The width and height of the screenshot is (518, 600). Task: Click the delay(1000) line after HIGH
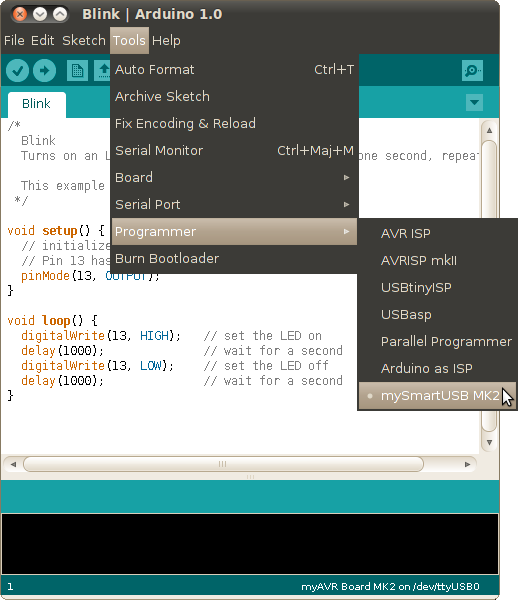point(62,351)
